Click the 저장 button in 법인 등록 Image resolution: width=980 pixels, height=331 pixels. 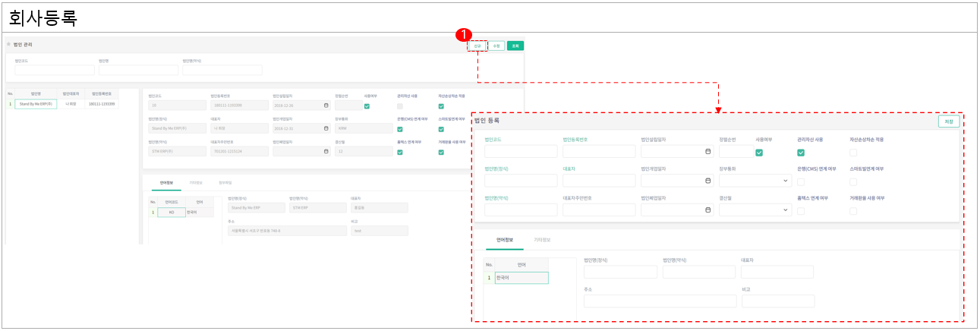(x=949, y=121)
